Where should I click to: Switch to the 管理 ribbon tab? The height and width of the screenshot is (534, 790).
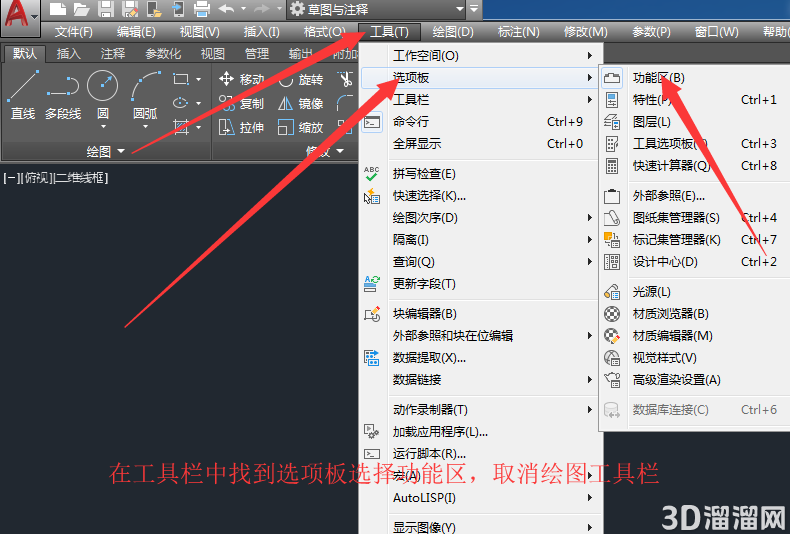click(x=256, y=53)
